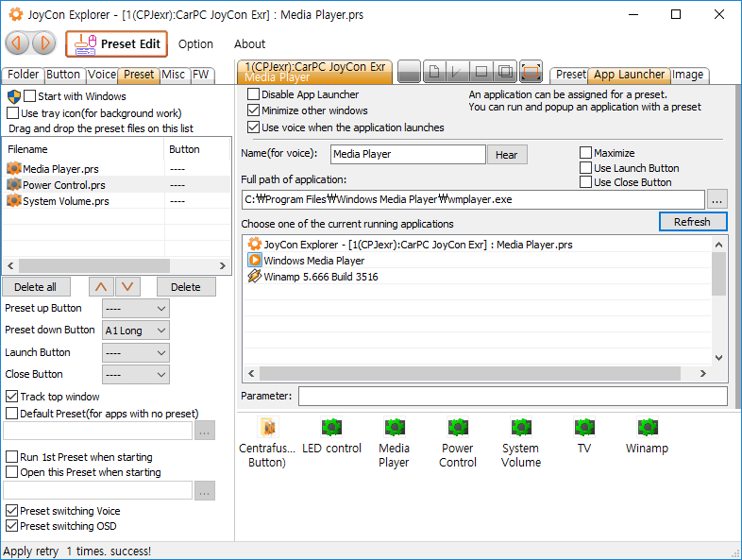
Task: Toggle Preset switching OSD checkbox
Action: pos(12,526)
